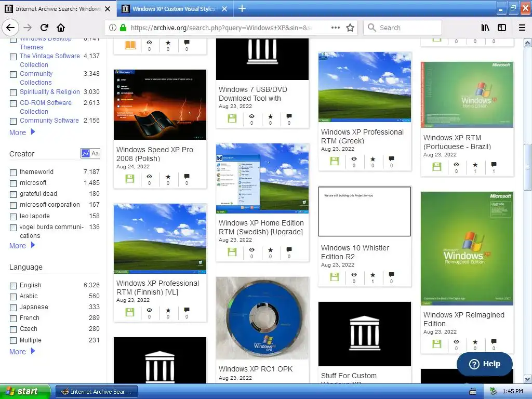Open Stuff For Custom Windows XP thumbnail
532x399 pixels.
365,334
